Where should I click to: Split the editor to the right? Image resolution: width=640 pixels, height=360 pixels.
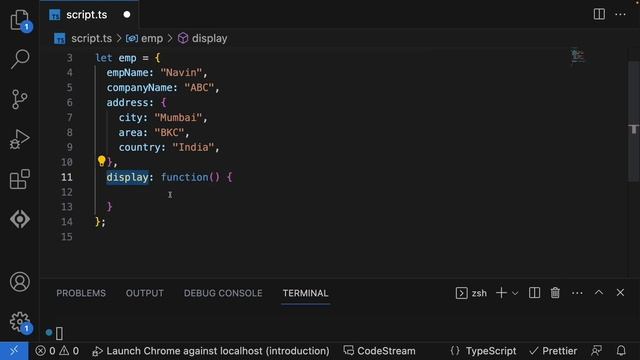pyautogui.click(x=599, y=14)
